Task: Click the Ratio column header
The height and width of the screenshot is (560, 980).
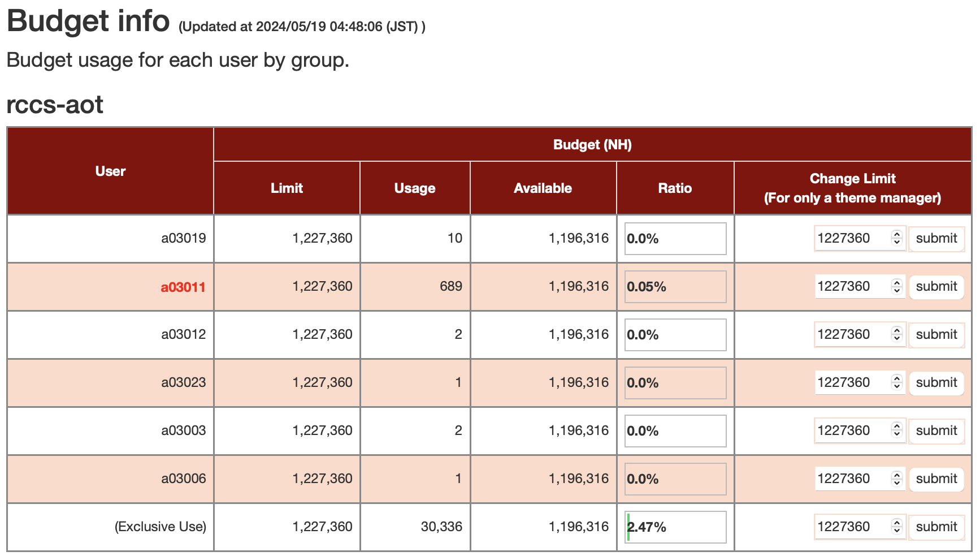Action: [x=675, y=188]
